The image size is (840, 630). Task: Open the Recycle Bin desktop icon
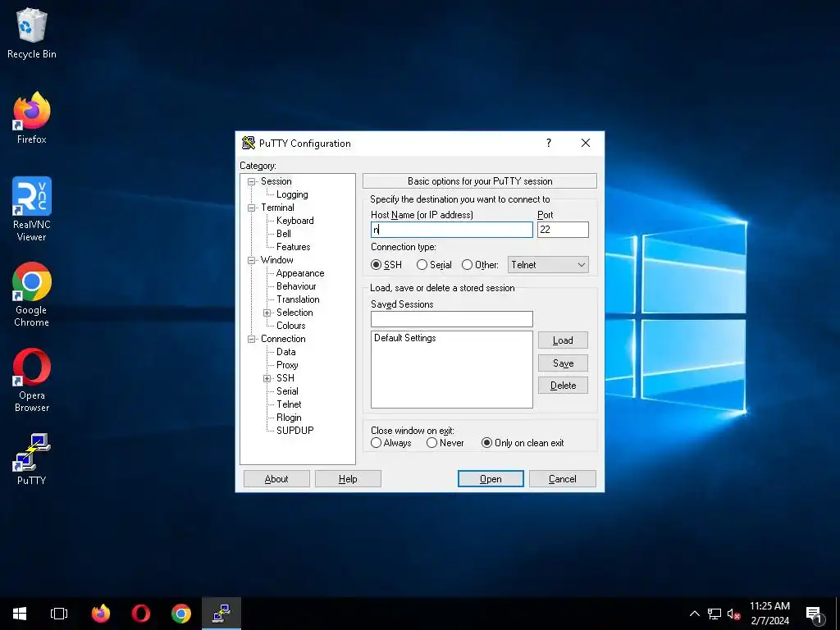[32, 33]
